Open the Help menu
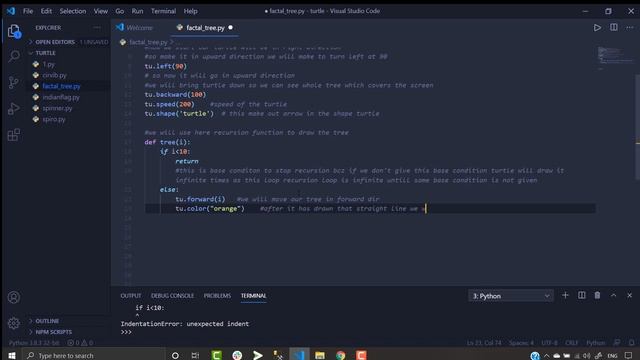Image resolution: width=640 pixels, height=360 pixels. [x=190, y=11]
